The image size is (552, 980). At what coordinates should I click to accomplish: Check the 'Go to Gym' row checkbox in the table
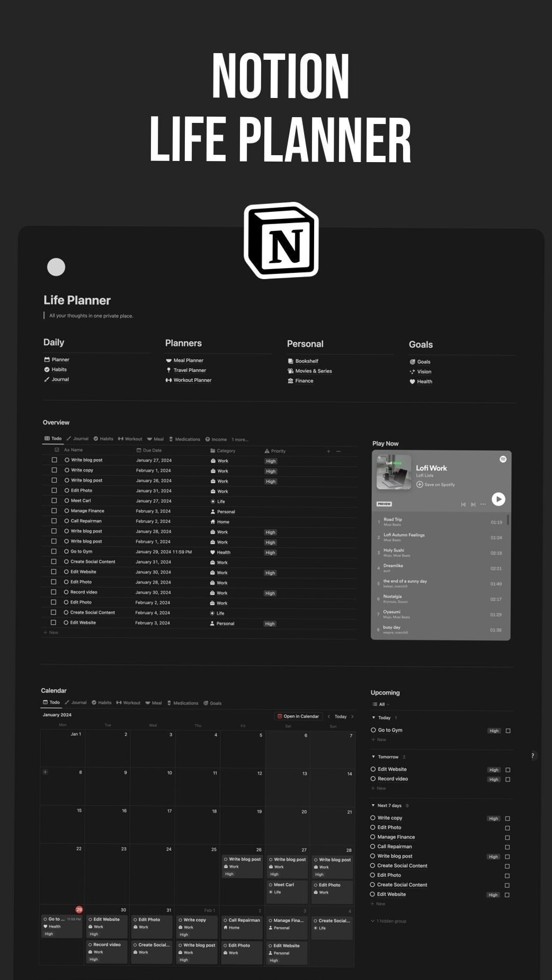coord(54,551)
